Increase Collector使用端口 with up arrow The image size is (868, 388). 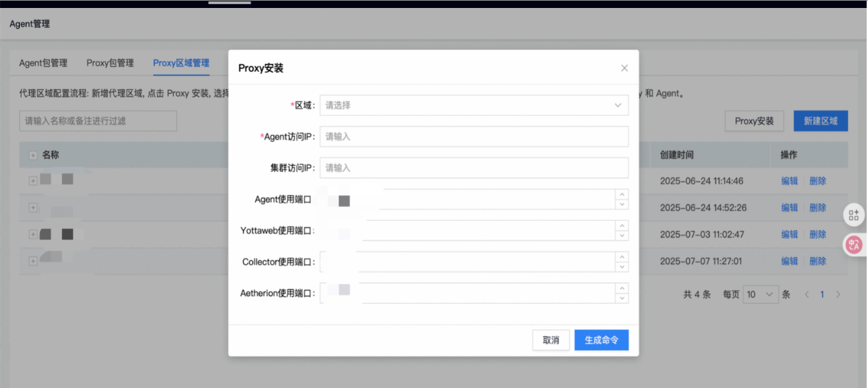click(622, 257)
